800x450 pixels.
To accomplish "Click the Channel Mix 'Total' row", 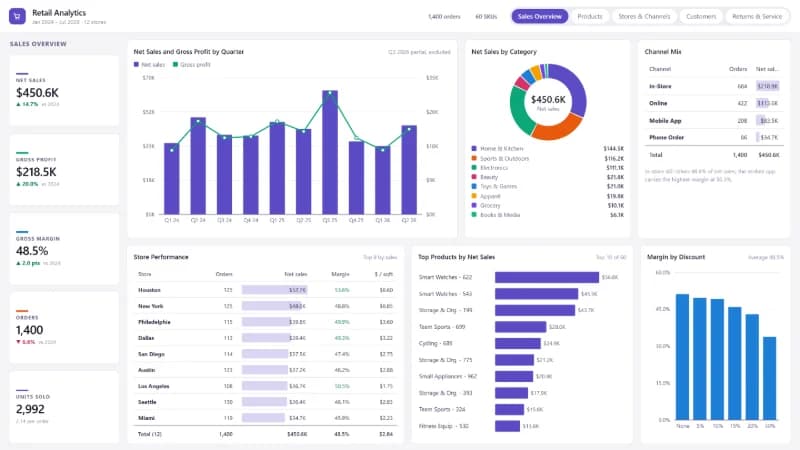I will (x=714, y=155).
